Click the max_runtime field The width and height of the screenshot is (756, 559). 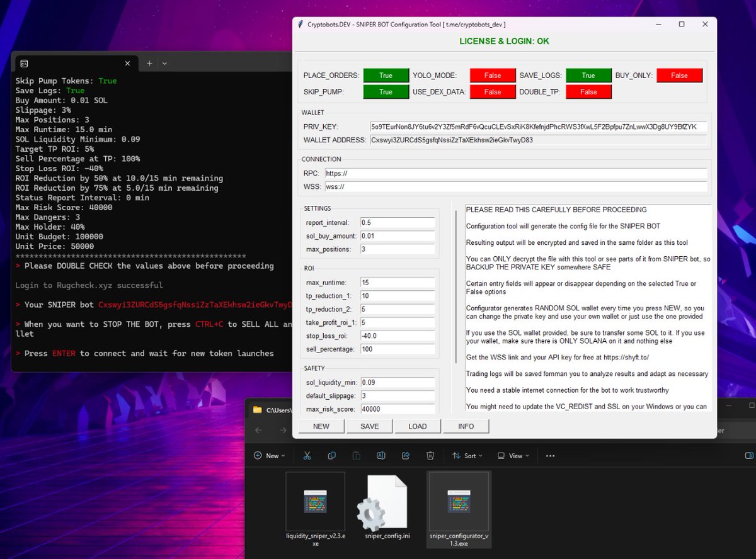click(x=398, y=282)
